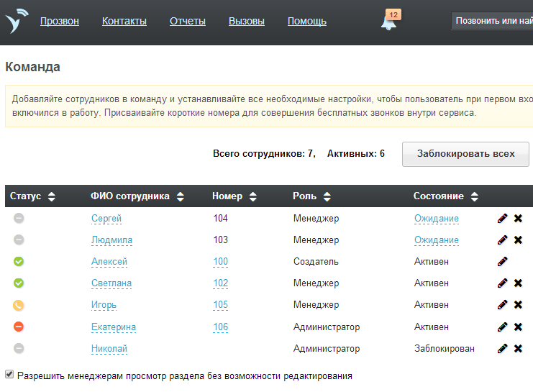Click Ожидание status link for Сергей
The image size is (533, 392).
click(x=436, y=219)
